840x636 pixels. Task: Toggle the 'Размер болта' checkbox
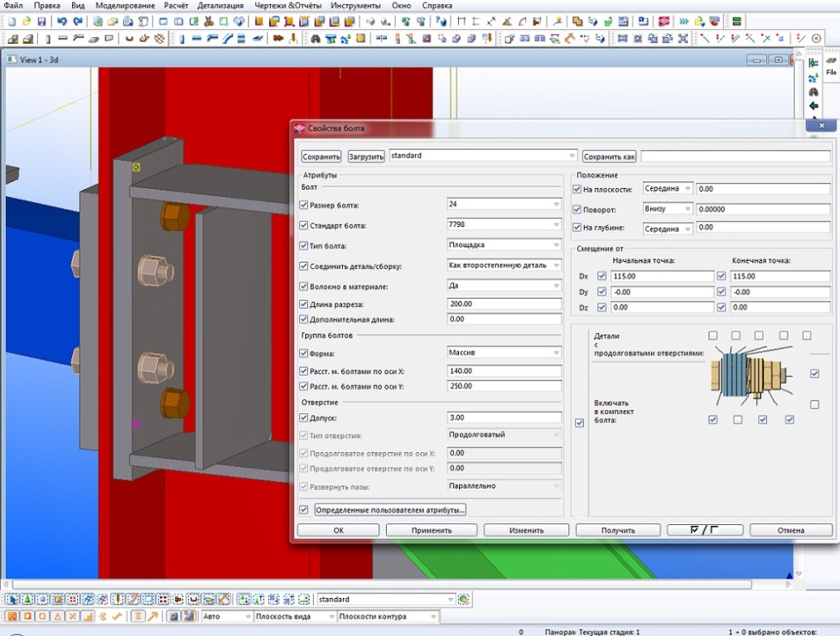coord(303,205)
